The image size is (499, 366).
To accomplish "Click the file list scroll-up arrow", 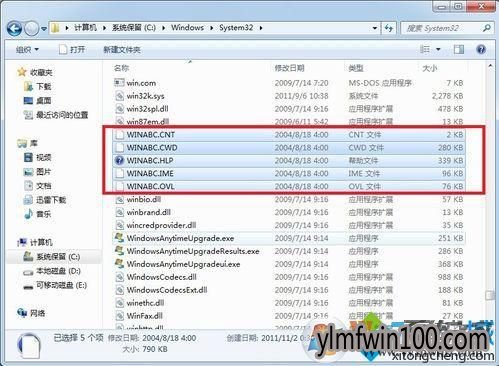I will pyautogui.click(x=490, y=66).
